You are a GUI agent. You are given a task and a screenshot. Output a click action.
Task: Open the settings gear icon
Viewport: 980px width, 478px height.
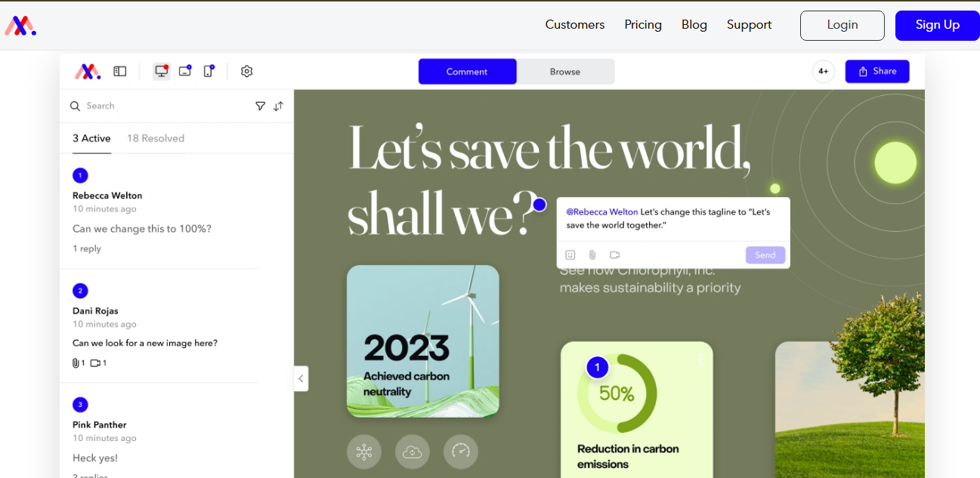(246, 71)
